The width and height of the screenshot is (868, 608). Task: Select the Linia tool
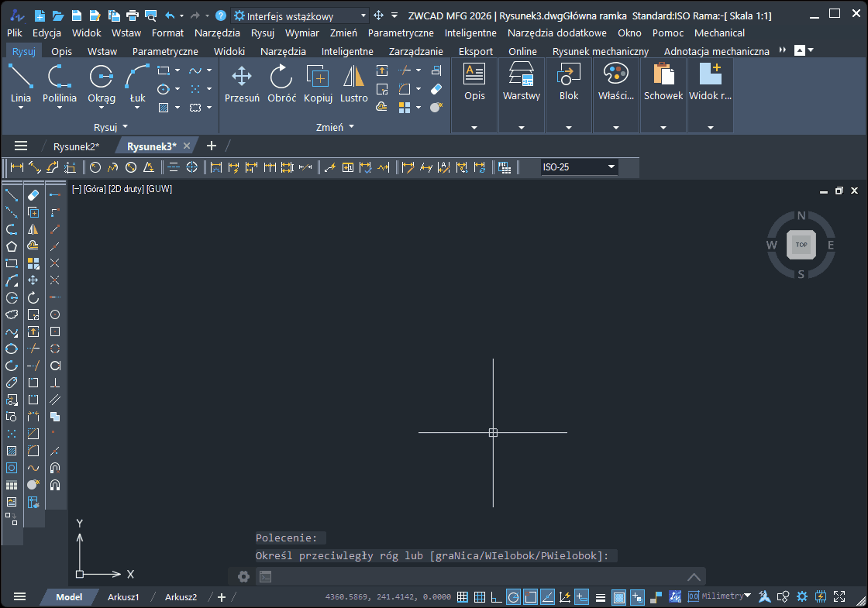pos(21,85)
